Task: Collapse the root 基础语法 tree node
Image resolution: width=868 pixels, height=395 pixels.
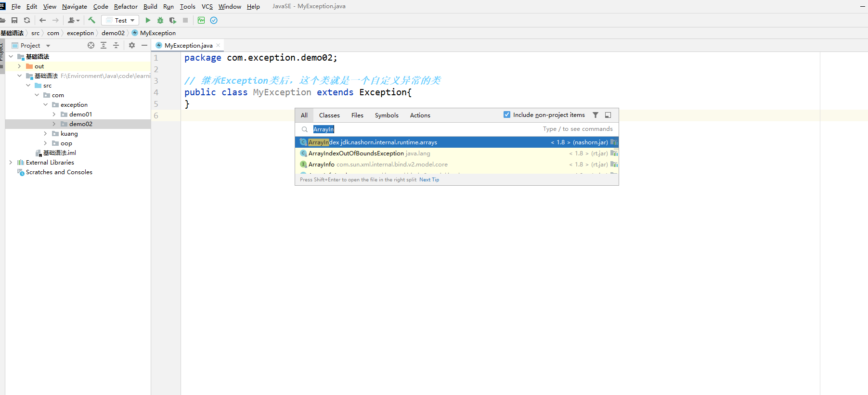Action: click(11, 56)
